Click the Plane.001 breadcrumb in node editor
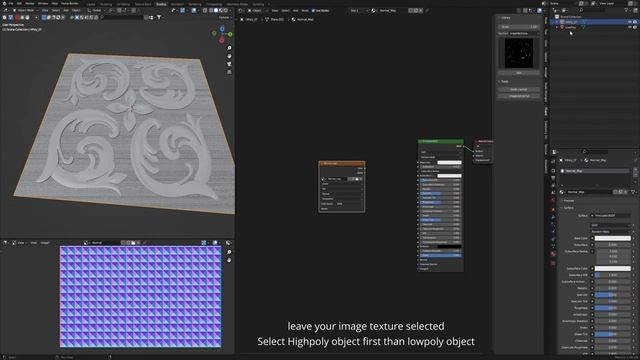Image resolution: width=640 pixels, height=360 pixels. [275, 19]
